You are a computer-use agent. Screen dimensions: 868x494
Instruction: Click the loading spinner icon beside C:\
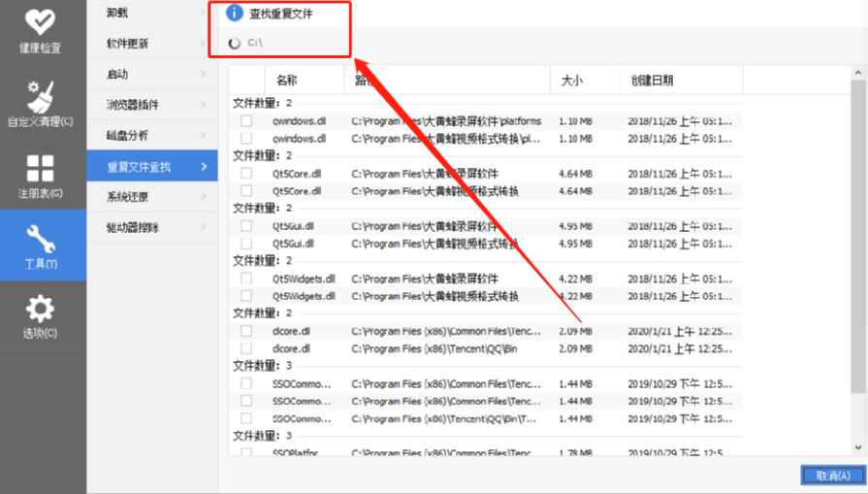(x=234, y=43)
